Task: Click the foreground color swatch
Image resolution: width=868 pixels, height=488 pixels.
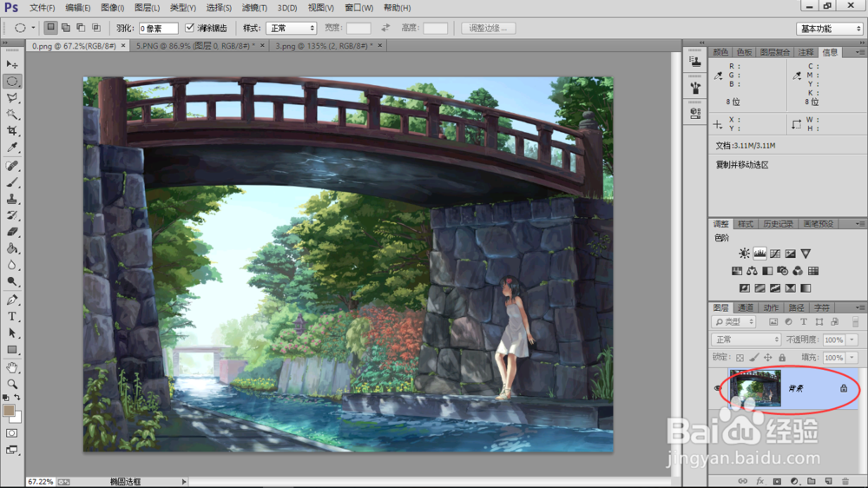Action: 9,411
